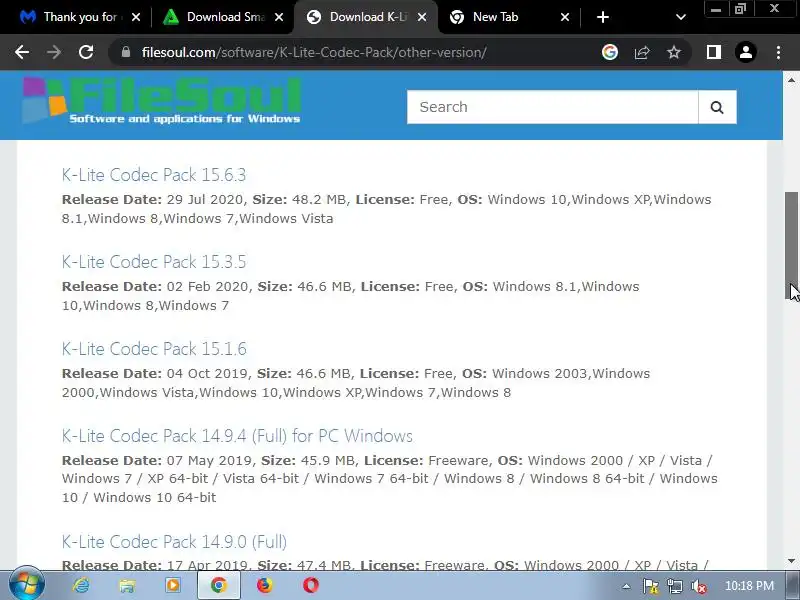
Task: Go back to the previous page
Action: 22,52
